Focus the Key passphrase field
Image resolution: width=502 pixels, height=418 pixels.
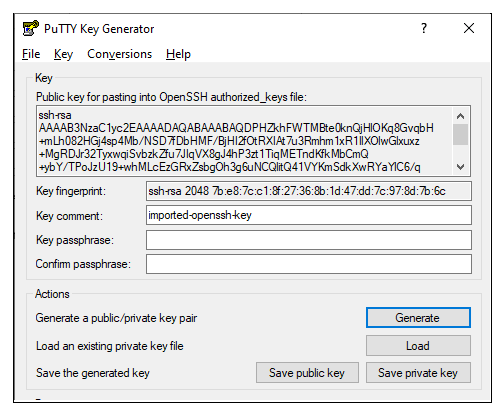pyautogui.click(x=309, y=240)
